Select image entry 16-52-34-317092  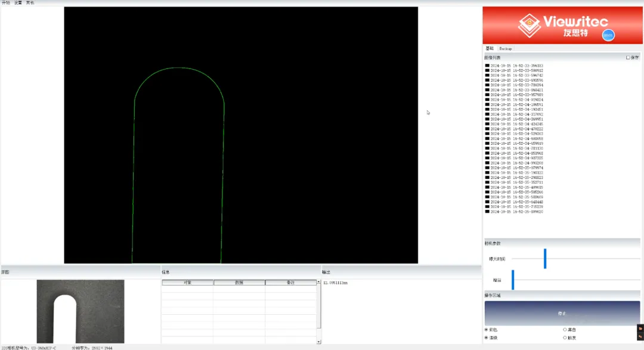coord(516,114)
